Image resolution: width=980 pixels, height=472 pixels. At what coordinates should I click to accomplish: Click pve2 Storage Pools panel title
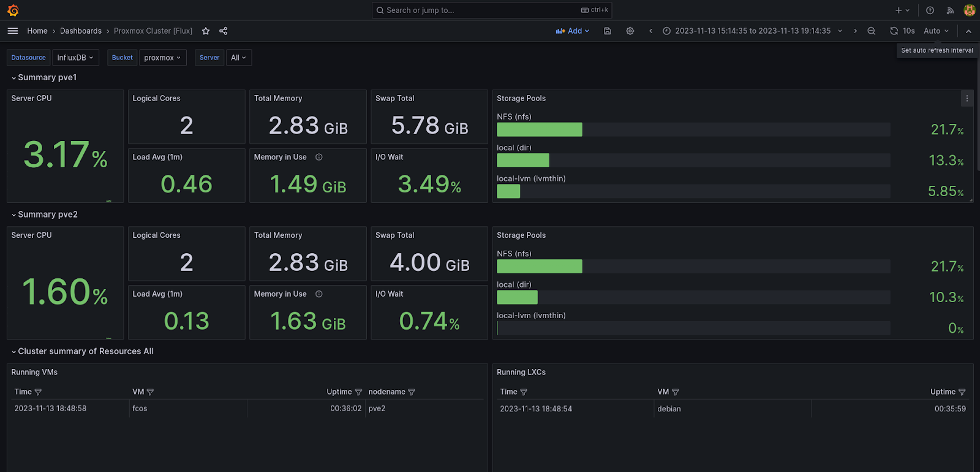pyautogui.click(x=521, y=235)
